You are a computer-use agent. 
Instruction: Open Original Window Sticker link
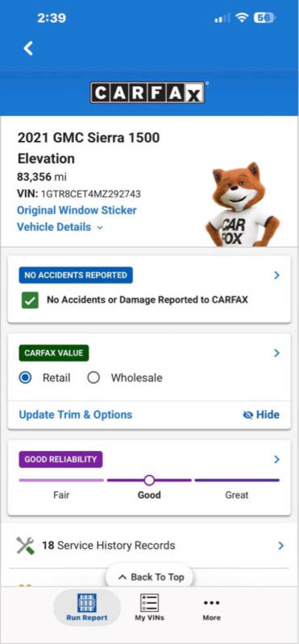pyautogui.click(x=77, y=210)
